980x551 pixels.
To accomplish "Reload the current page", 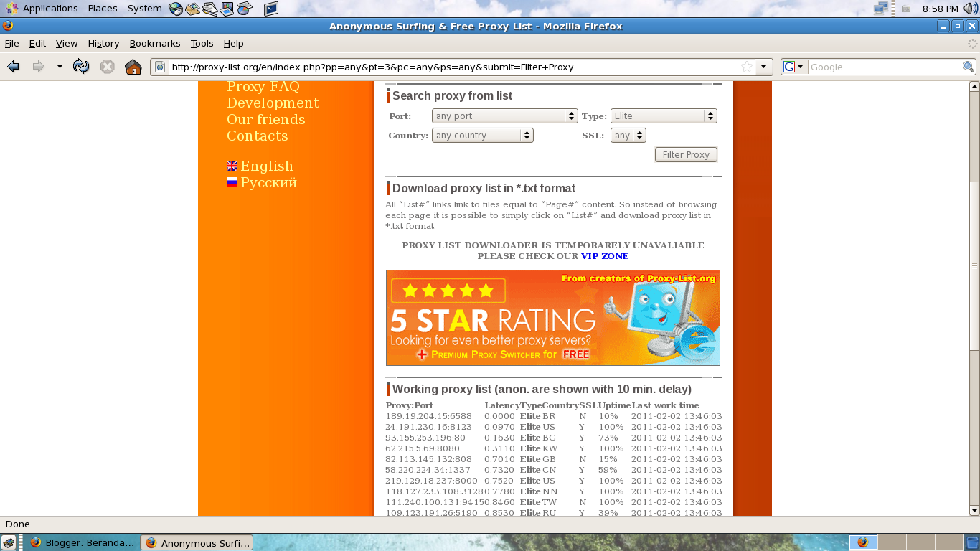I will [x=81, y=67].
